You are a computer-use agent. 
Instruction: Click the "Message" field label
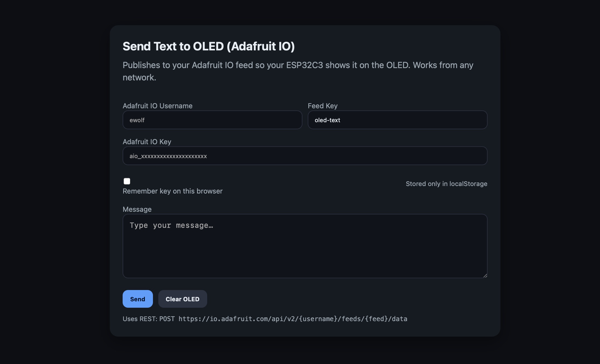pos(137,209)
